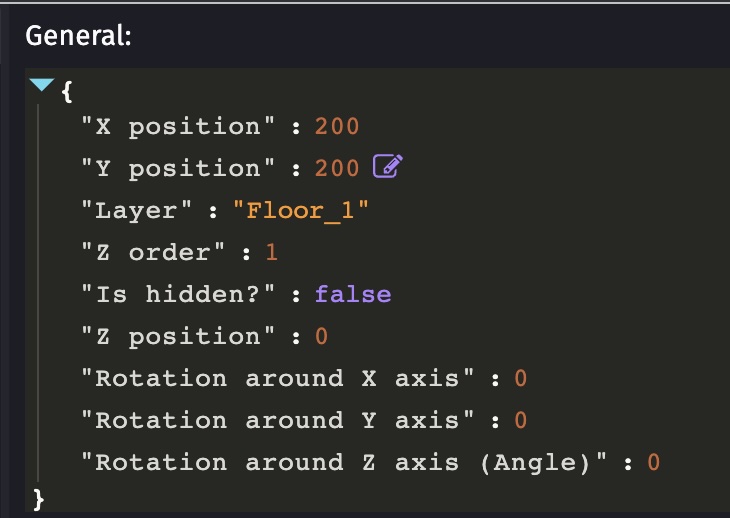730x518 pixels.
Task: Select the "Z position" key label
Action: (178, 336)
